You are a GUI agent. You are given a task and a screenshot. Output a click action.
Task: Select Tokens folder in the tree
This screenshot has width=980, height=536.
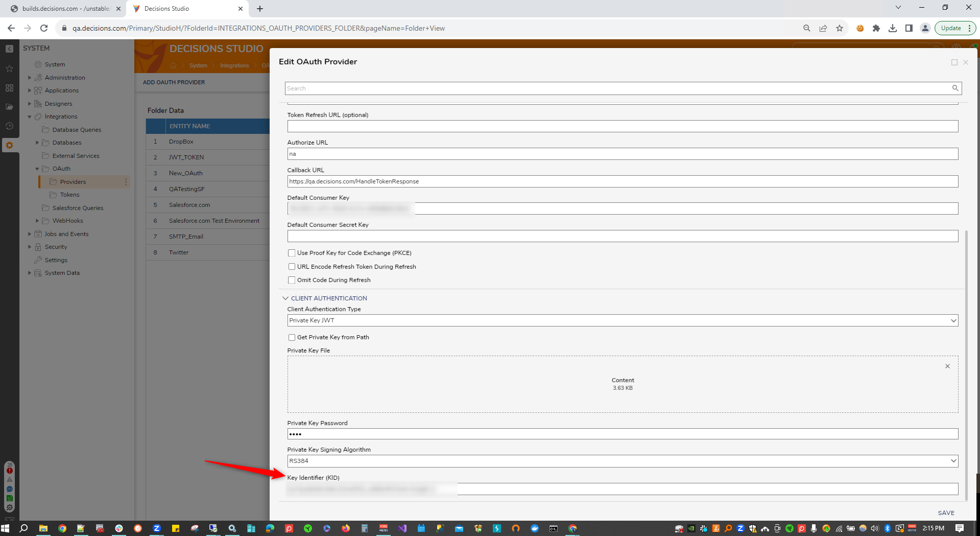[x=69, y=195]
